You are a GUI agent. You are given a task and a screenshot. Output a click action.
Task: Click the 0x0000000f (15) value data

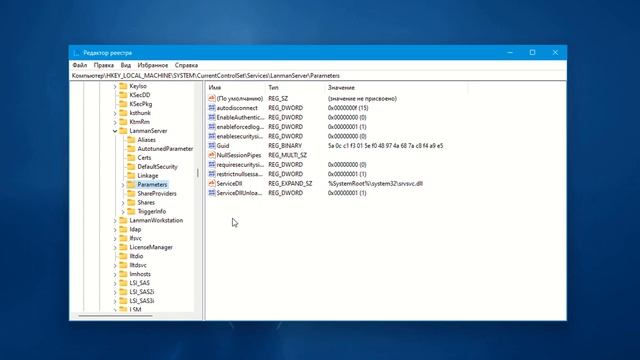pos(348,108)
